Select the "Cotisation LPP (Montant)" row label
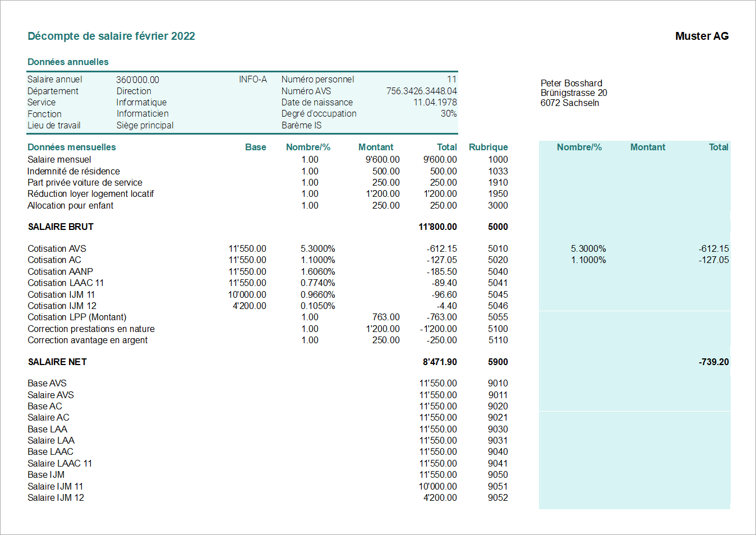The height and width of the screenshot is (535, 756). (x=77, y=317)
